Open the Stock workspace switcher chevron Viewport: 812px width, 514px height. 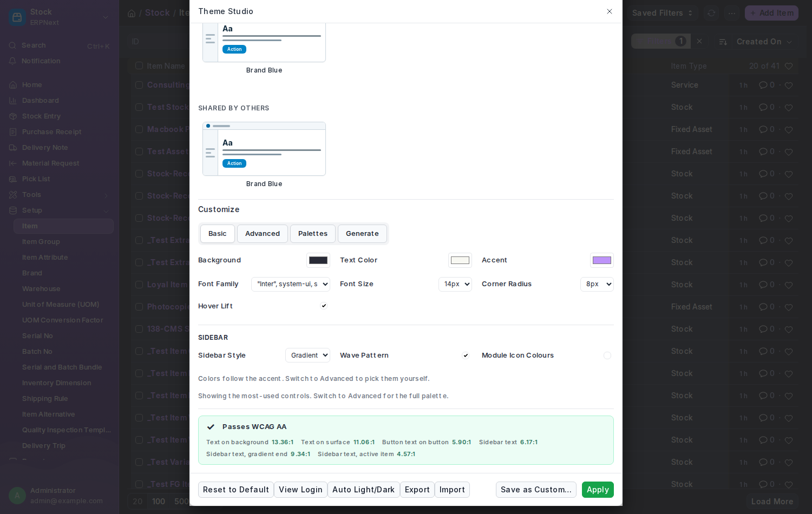[106, 17]
